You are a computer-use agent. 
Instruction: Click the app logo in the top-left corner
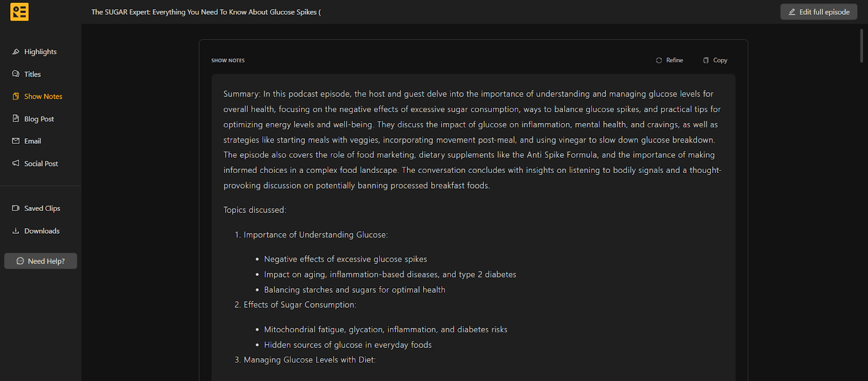point(19,11)
